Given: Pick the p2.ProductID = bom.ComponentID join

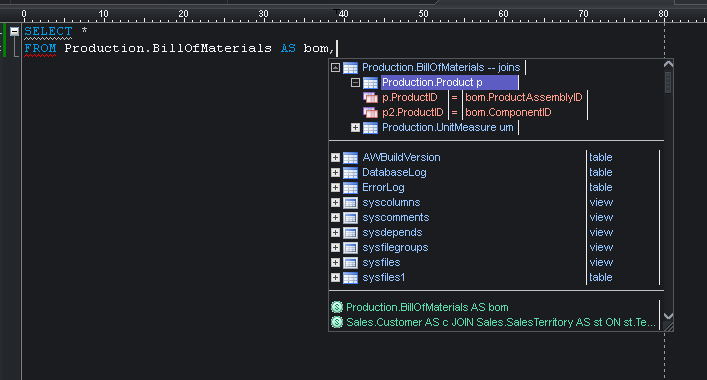Looking at the screenshot, I should pyautogui.click(x=475, y=112).
